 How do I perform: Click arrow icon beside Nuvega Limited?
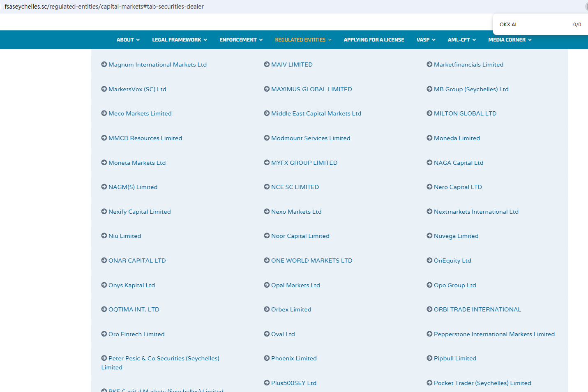429,236
